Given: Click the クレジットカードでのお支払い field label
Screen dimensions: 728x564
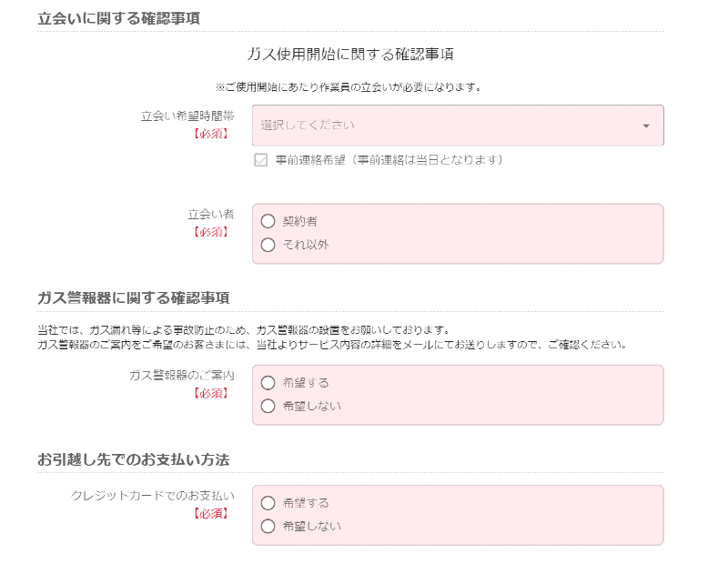Looking at the screenshot, I should (153, 496).
